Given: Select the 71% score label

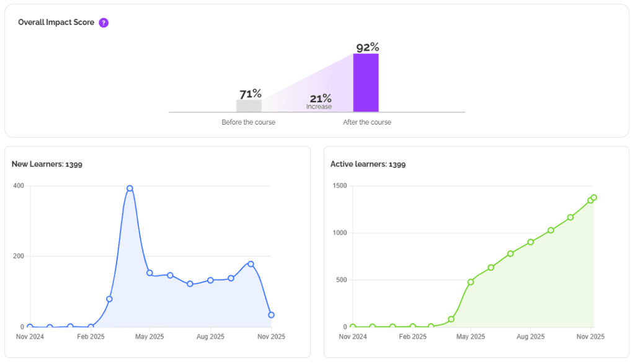Looking at the screenshot, I should pos(251,94).
